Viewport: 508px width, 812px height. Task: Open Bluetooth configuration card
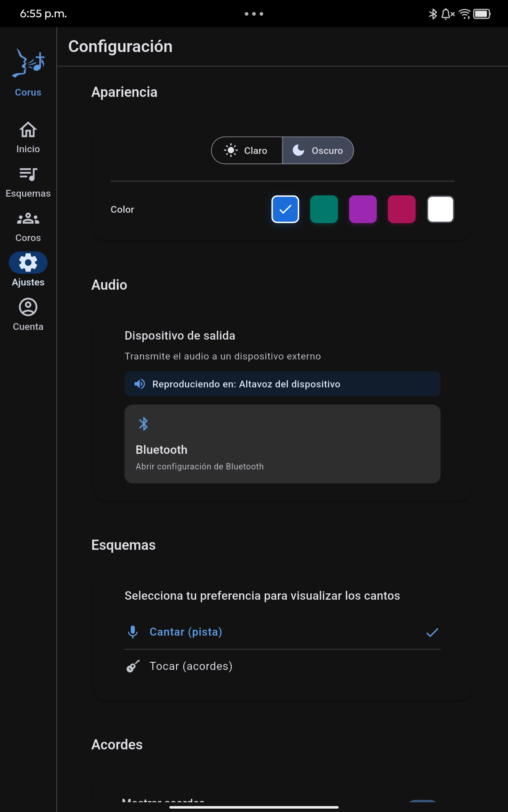click(x=282, y=444)
